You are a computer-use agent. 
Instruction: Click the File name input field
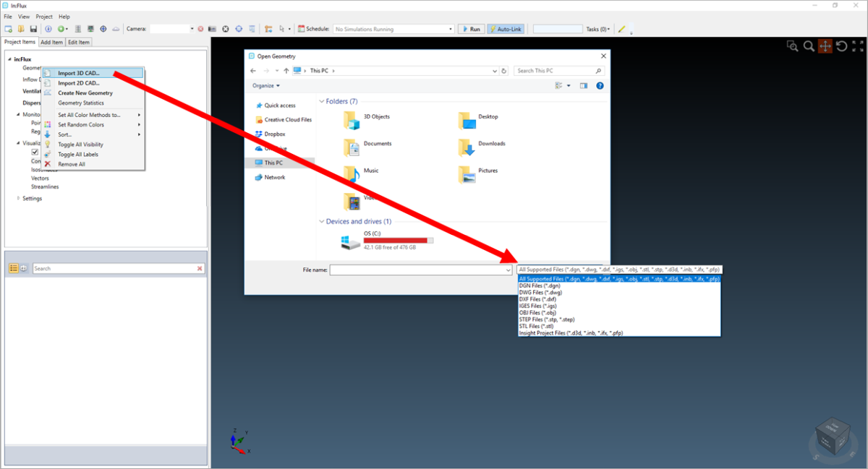[421, 270]
